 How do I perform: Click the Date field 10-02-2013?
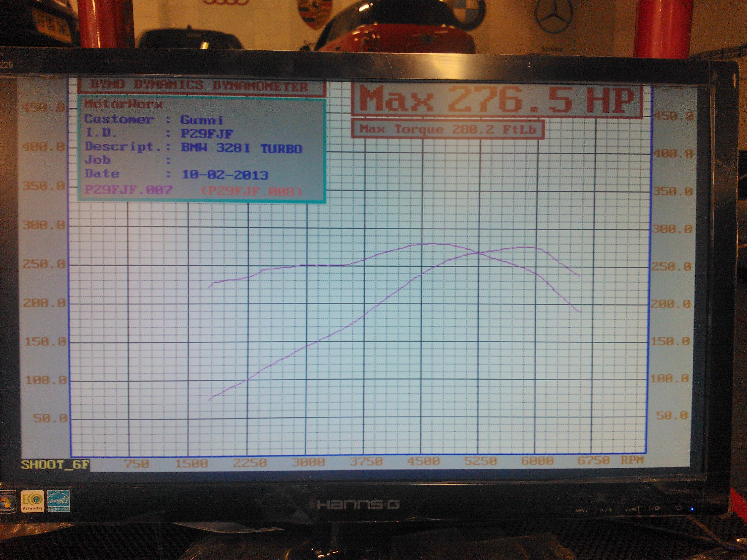[x=225, y=175]
